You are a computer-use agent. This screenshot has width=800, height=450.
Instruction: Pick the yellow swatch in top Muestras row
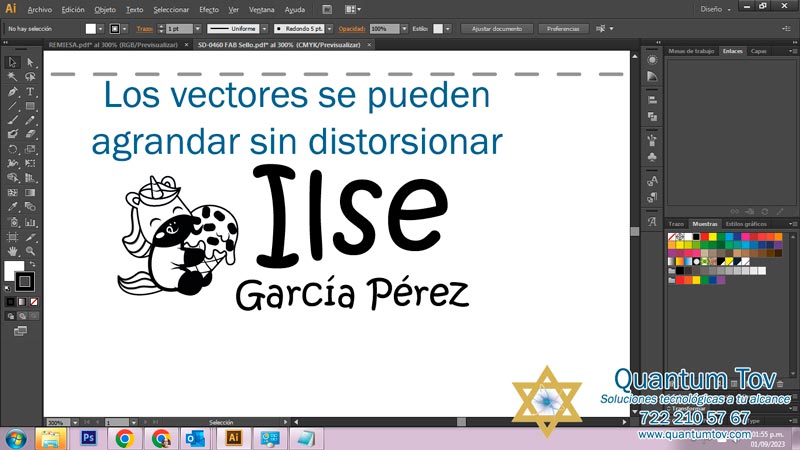point(712,237)
